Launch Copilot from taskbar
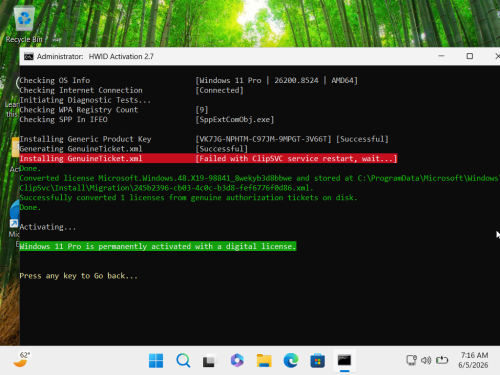Viewport: 500px width, 375px height. 237,361
